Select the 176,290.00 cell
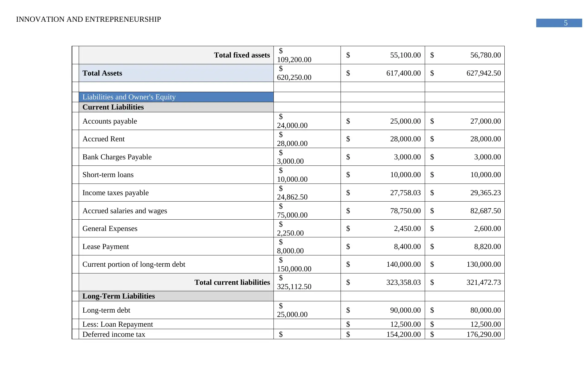Image resolution: width=588 pixels, height=390 pixels. click(x=465, y=334)
